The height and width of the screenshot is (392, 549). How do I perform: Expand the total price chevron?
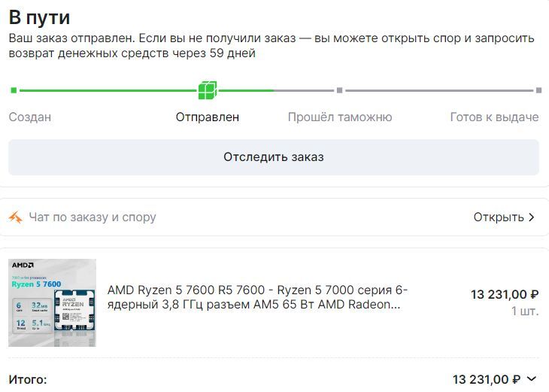click(x=532, y=378)
